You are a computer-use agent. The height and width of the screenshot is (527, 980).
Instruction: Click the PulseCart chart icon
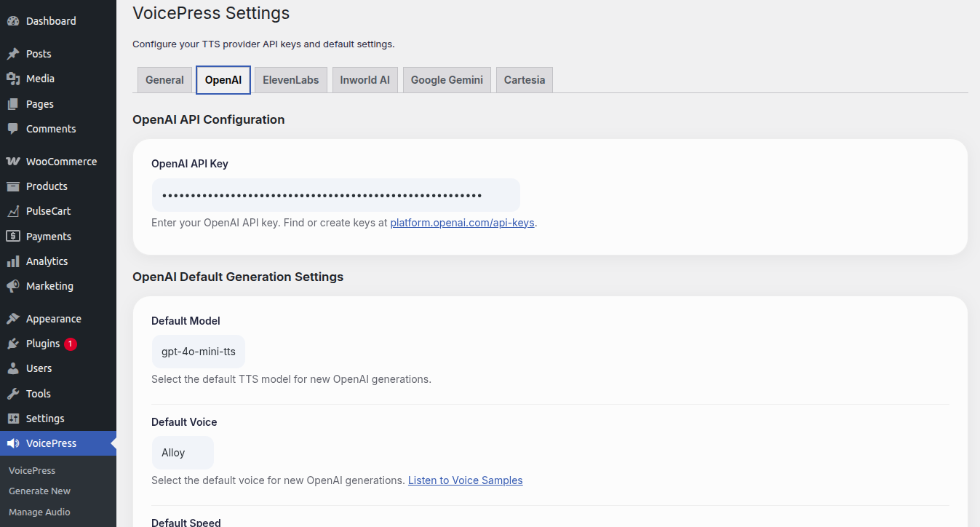(x=13, y=211)
